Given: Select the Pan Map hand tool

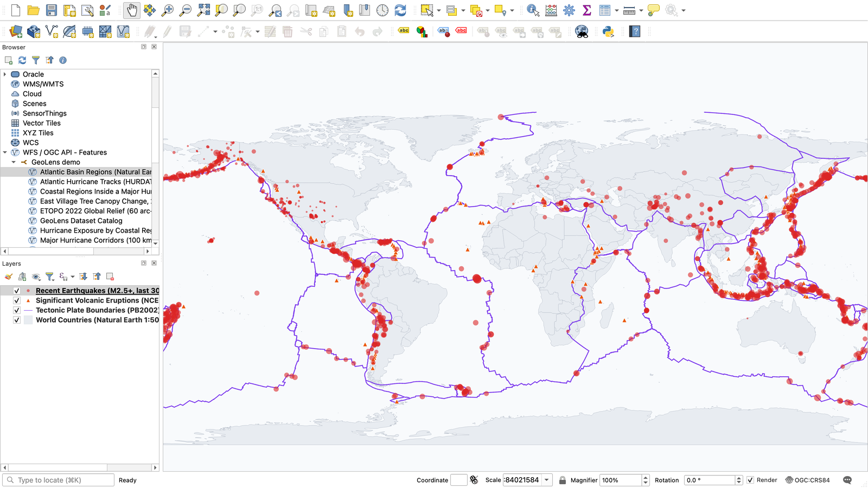Looking at the screenshot, I should [132, 10].
